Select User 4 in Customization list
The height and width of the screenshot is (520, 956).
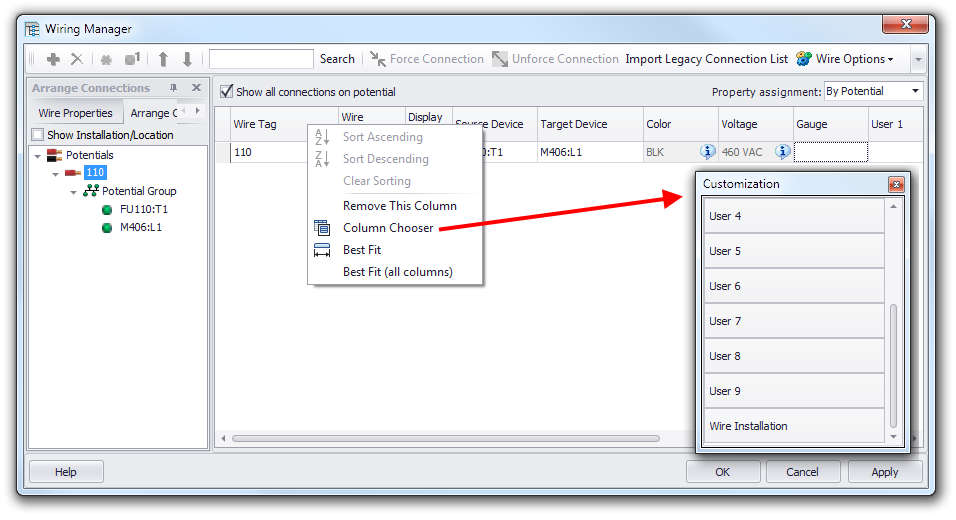coord(793,216)
